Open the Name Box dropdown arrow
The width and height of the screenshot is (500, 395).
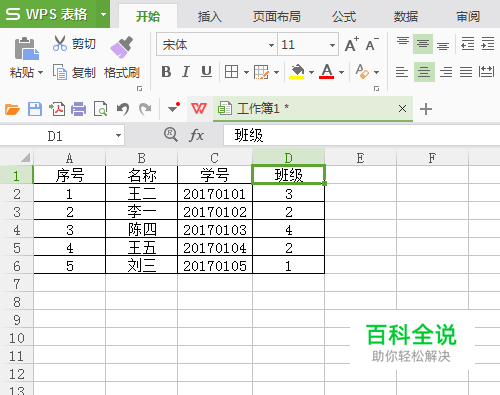(118, 135)
